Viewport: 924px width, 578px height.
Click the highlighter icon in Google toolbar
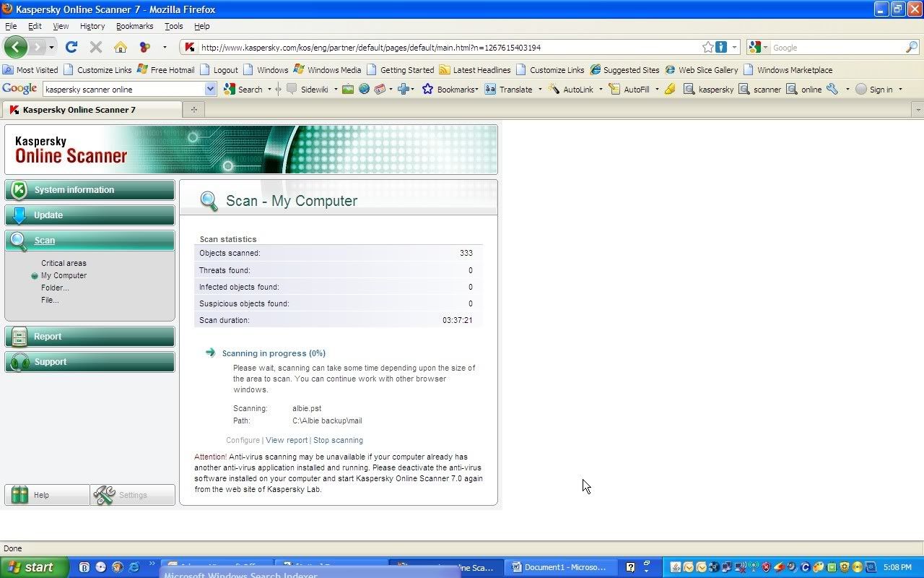[x=670, y=90]
